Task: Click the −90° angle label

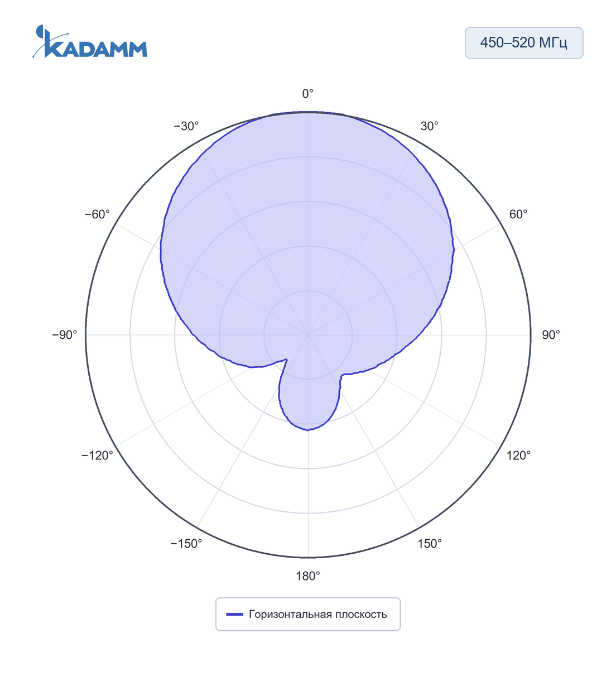Action: click(65, 335)
